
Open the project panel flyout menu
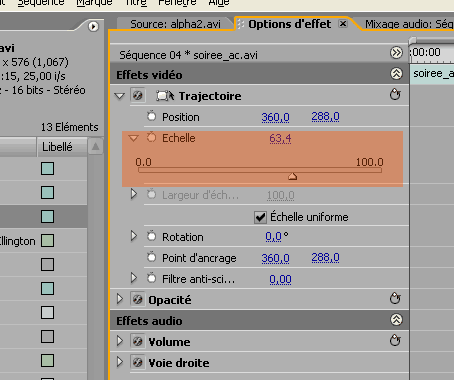(x=93, y=26)
